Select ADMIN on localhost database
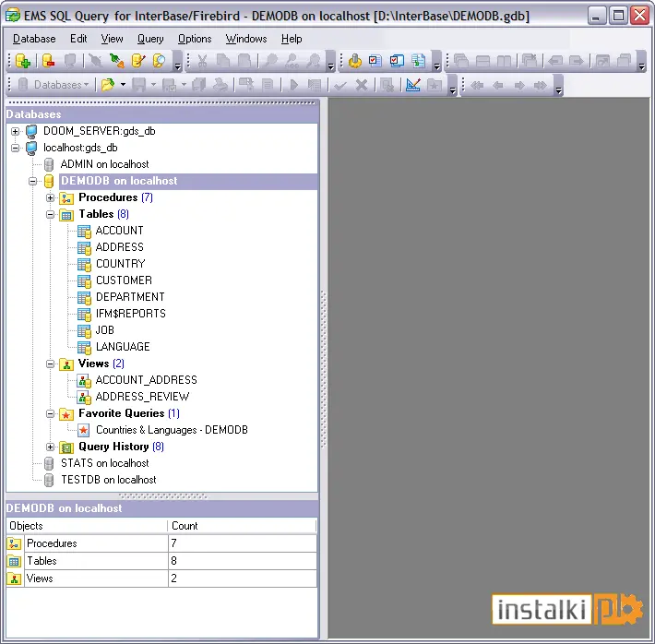Image resolution: width=655 pixels, height=644 pixels. click(104, 164)
